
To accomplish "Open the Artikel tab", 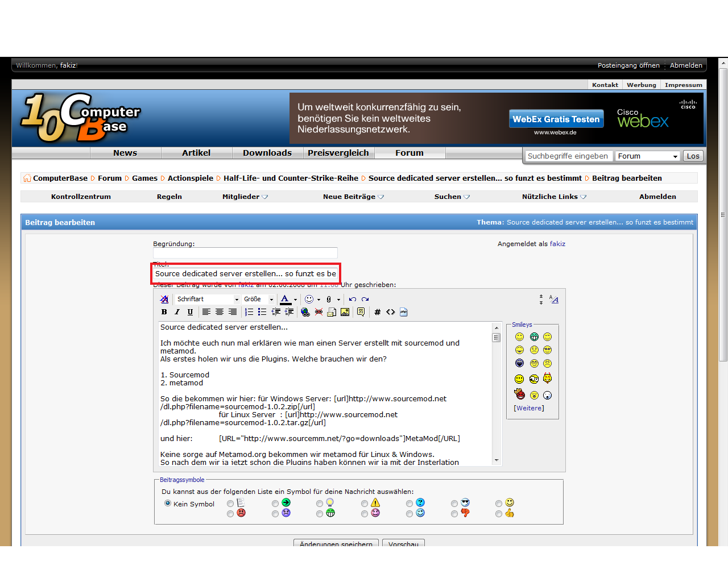I will pyautogui.click(x=196, y=153).
